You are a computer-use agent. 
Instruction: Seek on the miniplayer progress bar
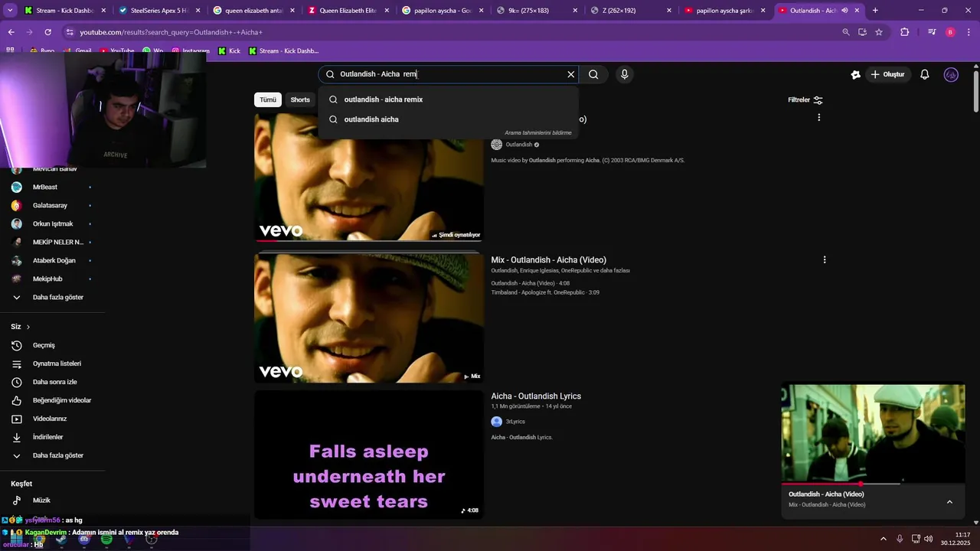coord(873,484)
